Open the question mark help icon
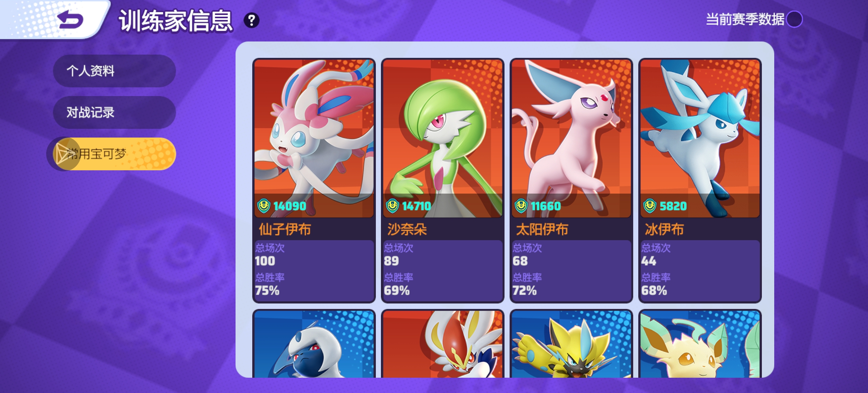 click(x=252, y=20)
